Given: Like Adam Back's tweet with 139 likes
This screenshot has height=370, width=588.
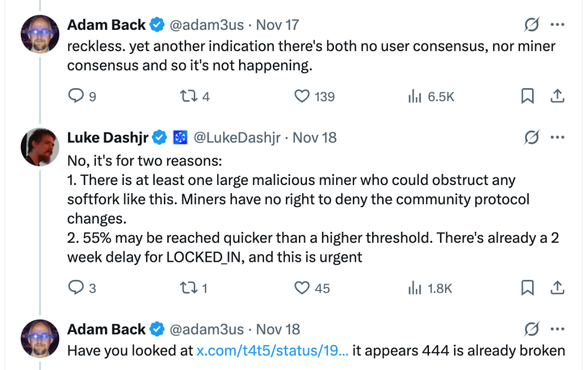Looking at the screenshot, I should 302,96.
